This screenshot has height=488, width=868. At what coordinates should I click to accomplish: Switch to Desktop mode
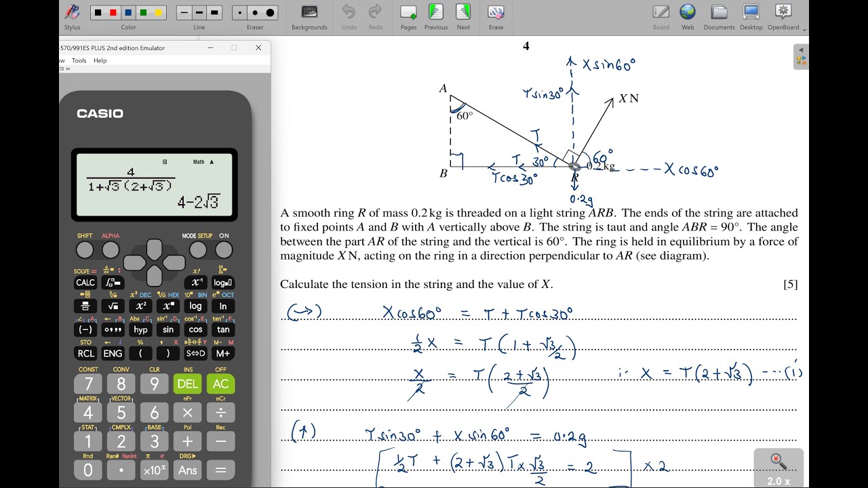pos(751,16)
